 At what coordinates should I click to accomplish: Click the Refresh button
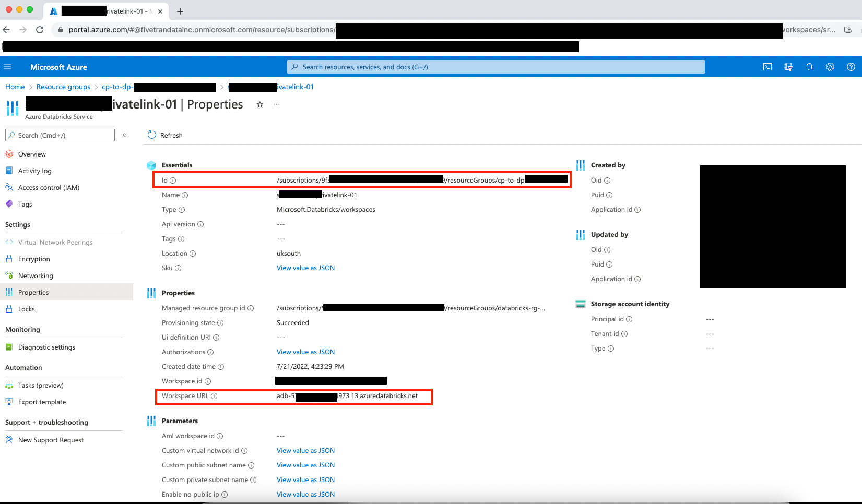coord(165,135)
